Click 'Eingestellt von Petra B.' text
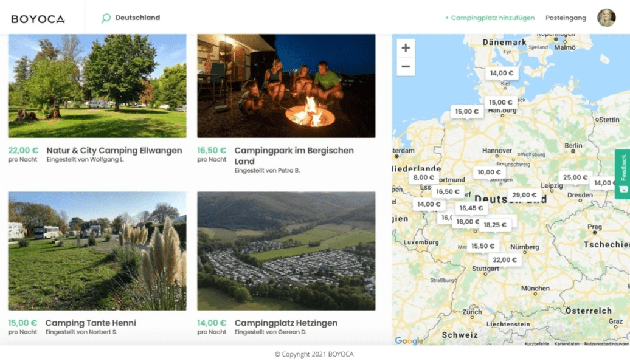 pos(267,171)
